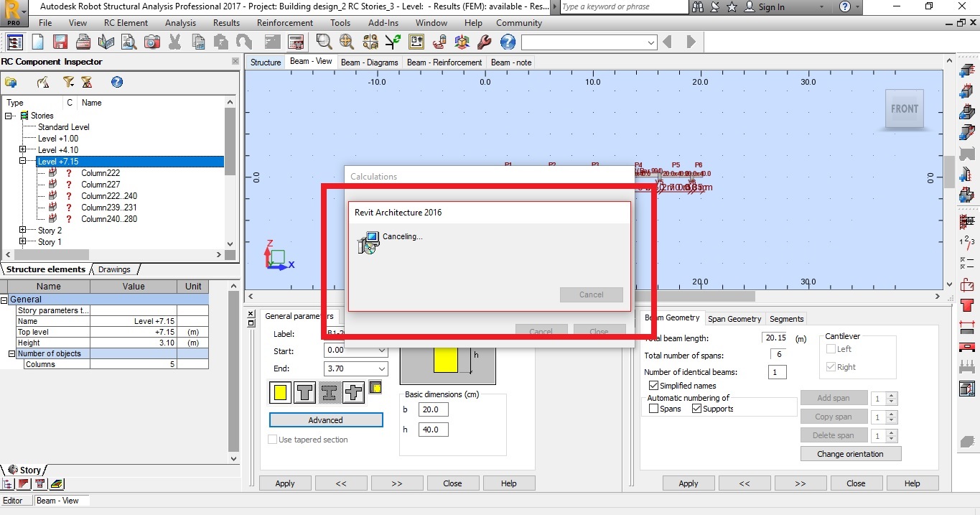Click the Advanced button

pos(325,419)
